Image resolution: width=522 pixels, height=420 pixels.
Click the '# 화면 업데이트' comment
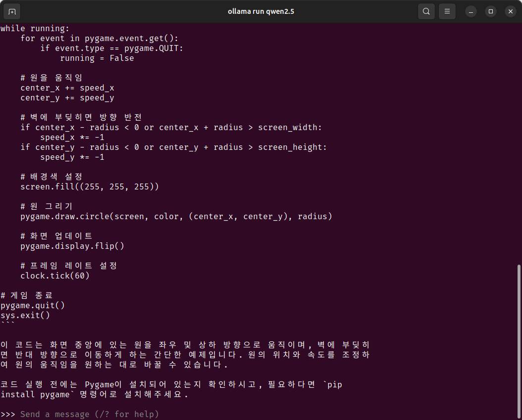(56, 236)
